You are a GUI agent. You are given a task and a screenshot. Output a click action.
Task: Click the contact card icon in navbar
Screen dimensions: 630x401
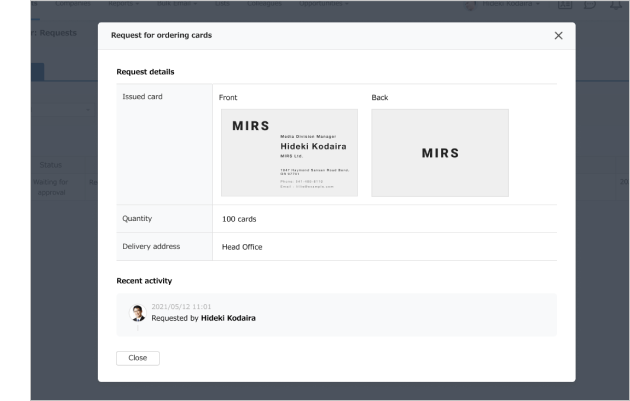pos(565,4)
